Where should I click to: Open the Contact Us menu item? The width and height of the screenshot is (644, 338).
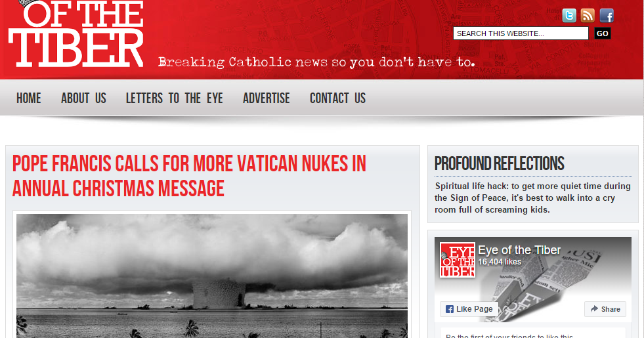coord(337,98)
